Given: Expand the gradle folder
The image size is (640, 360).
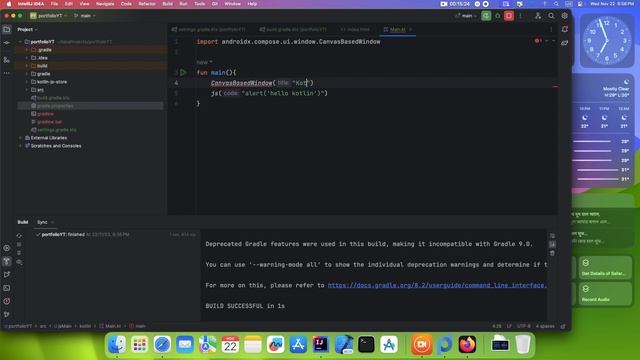Looking at the screenshot, I should coord(27,74).
